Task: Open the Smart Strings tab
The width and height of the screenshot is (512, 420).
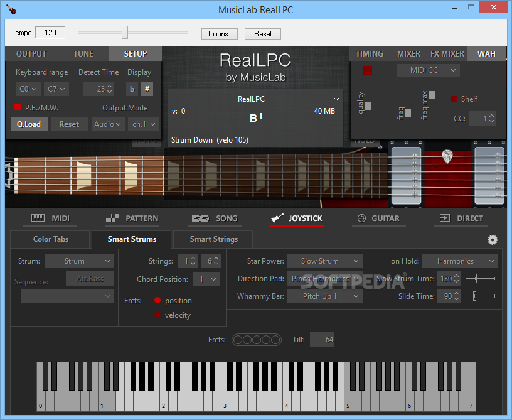Action: tap(214, 239)
